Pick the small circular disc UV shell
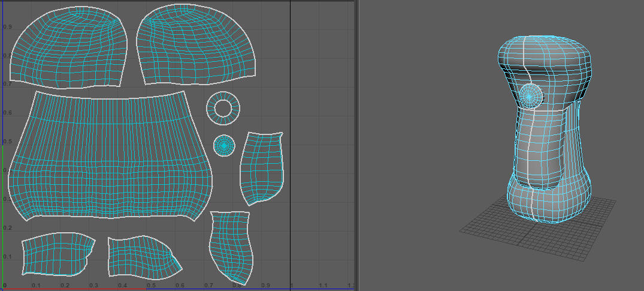Viewport: 644px width, 291px height. tap(224, 145)
